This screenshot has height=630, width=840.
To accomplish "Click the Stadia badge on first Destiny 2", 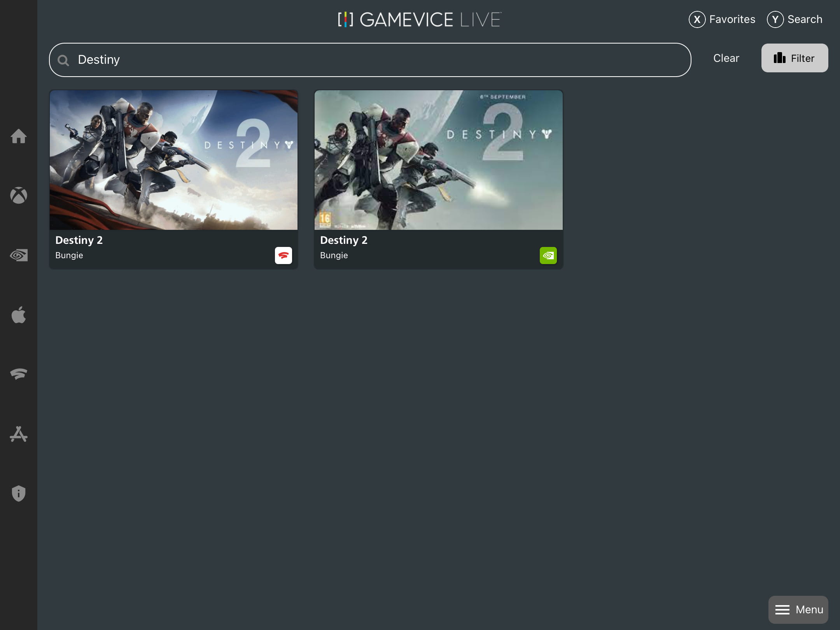I will (x=283, y=255).
